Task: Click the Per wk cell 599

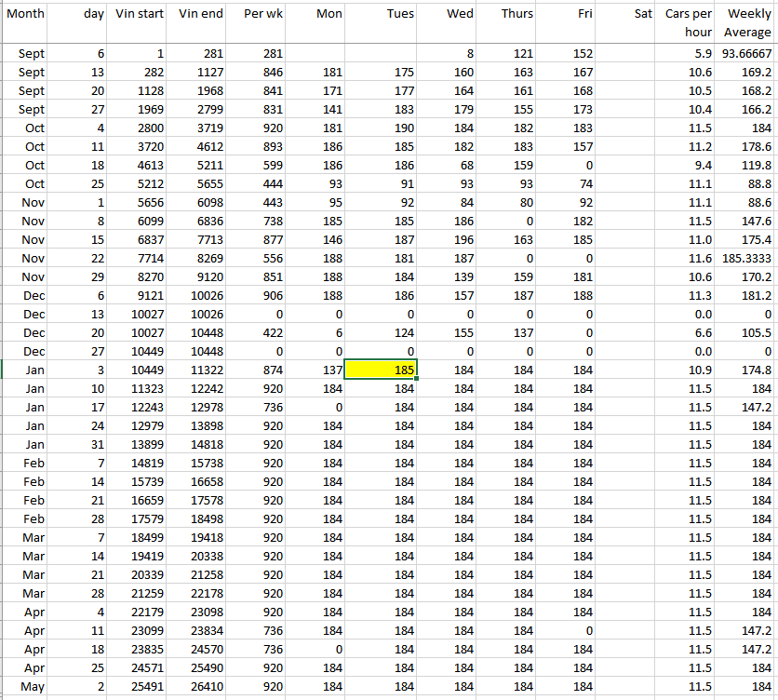Action: [258, 165]
